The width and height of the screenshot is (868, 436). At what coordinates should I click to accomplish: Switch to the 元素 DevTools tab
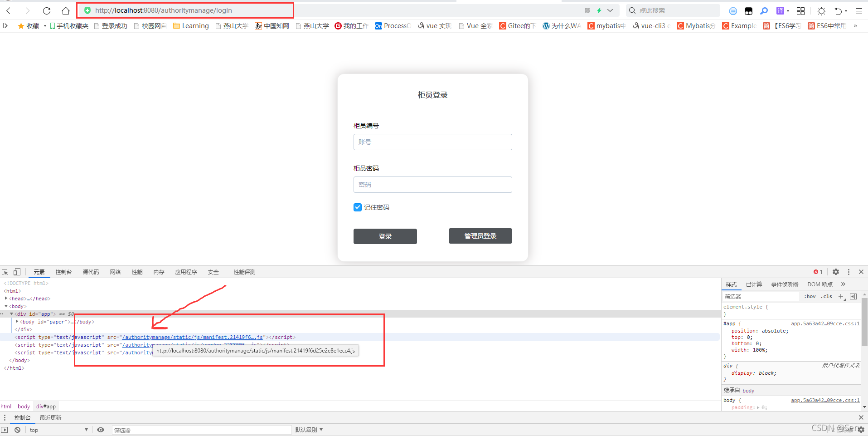pyautogui.click(x=39, y=272)
